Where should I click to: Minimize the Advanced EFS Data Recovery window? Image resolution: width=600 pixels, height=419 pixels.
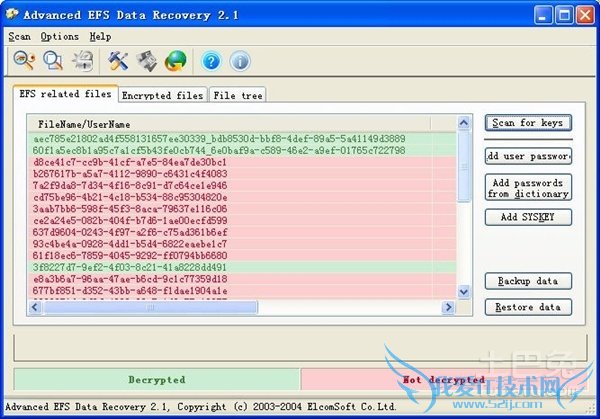543,15
